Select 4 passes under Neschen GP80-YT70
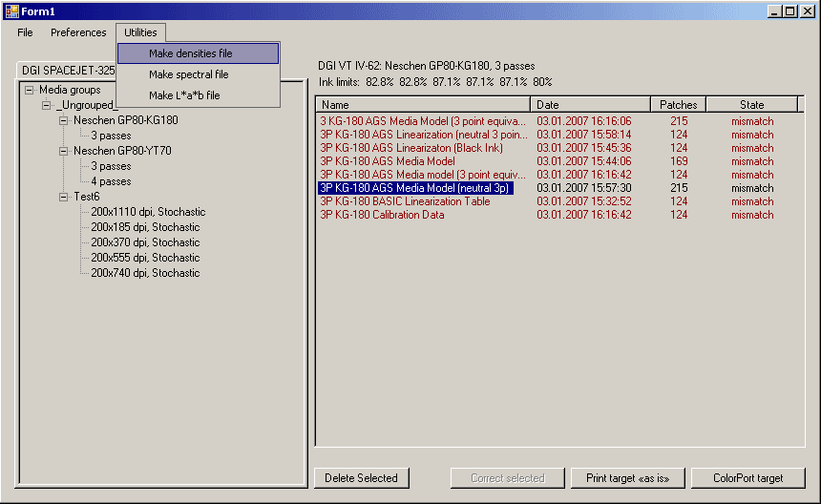The width and height of the screenshot is (821, 504). (111, 181)
